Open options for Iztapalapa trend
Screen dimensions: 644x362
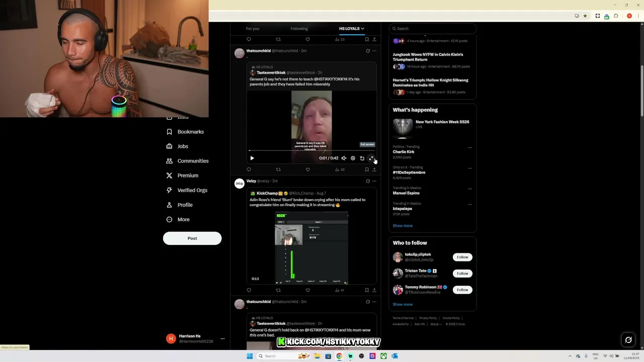click(470, 205)
